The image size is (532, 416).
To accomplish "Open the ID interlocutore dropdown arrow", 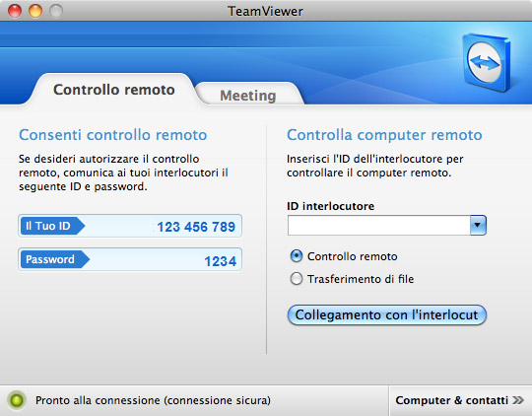I will click(x=478, y=225).
